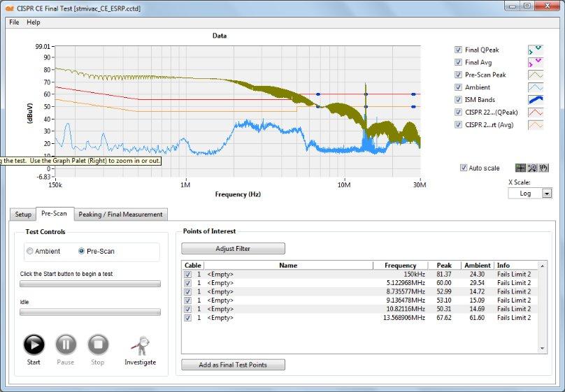Click the 30M X-axis end label
Screen dimensions: 565x392
click(420, 185)
